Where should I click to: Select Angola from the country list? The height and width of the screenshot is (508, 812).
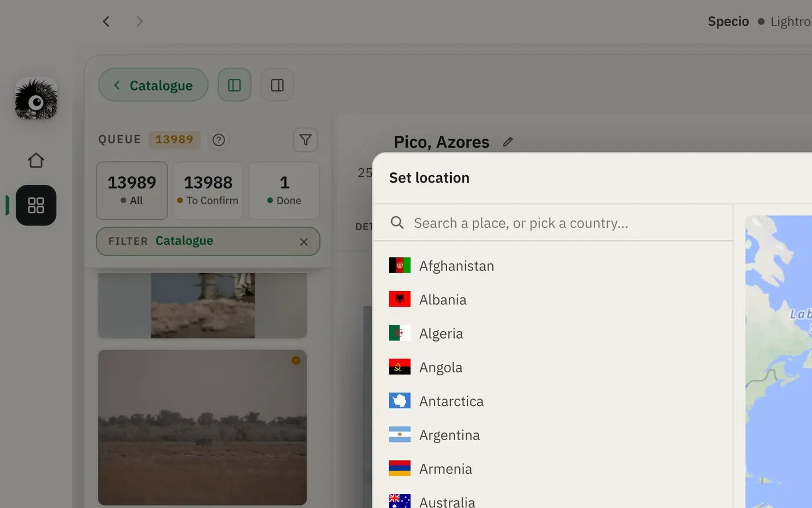554,367
